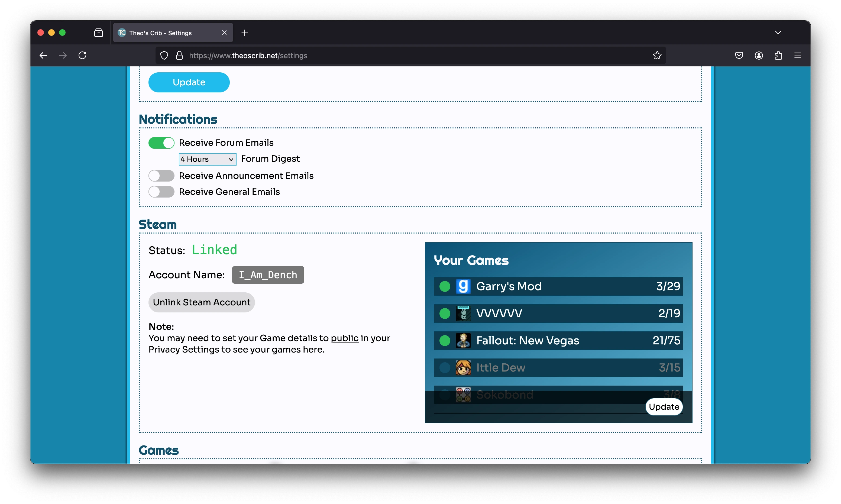Viewport: 841px width, 504px height.
Task: Open the public privacy settings link
Action: 344,338
